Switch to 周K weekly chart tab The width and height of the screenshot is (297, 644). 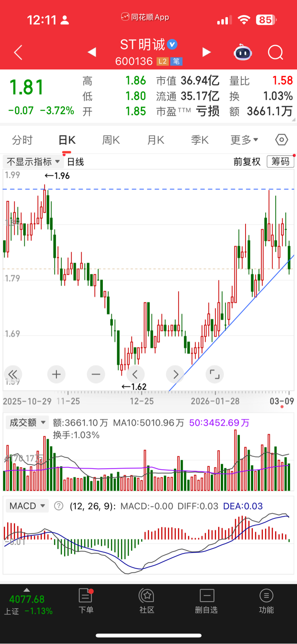tap(111, 140)
